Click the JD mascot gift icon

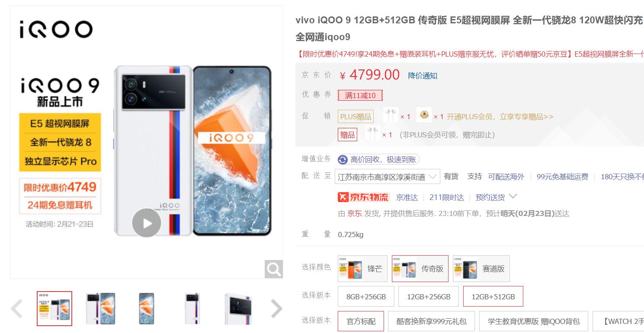424,115
